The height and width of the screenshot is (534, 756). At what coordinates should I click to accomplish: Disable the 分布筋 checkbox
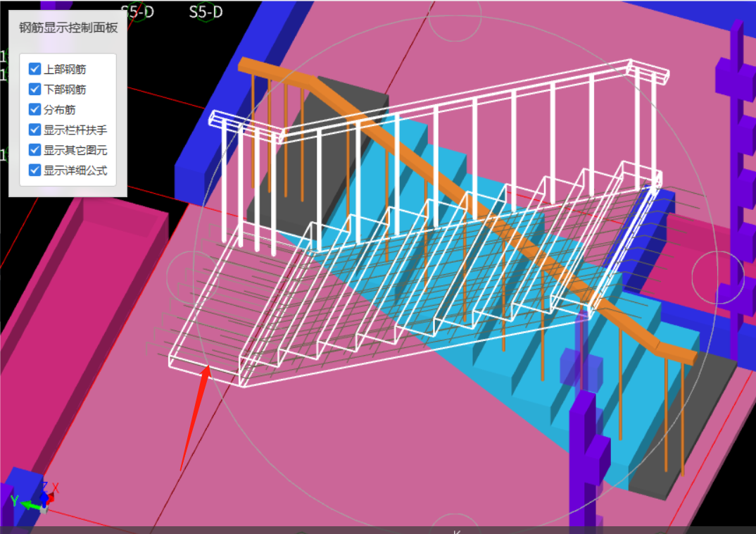coord(34,109)
